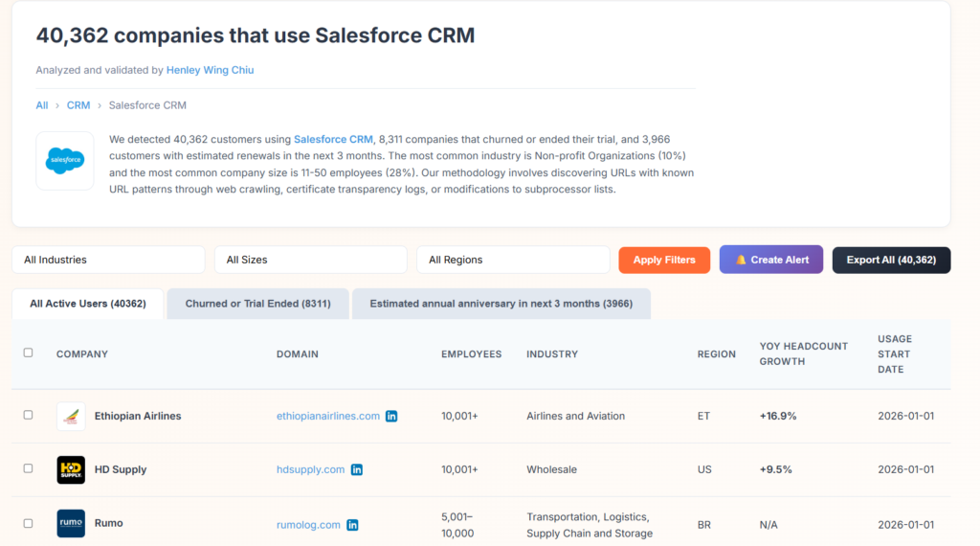Open the All Sizes dropdown
980x546 pixels.
(311, 260)
